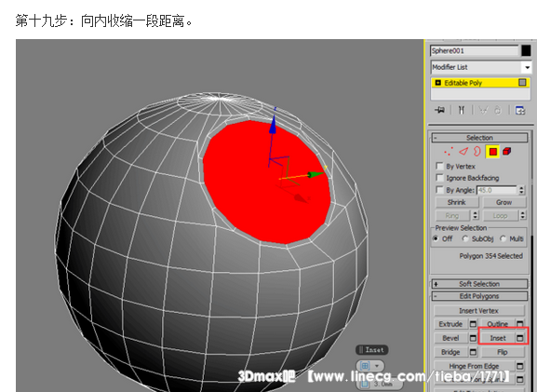The image size is (537, 392).
Task: Select SubObj preview selection radio
Action: pyautogui.click(x=464, y=238)
